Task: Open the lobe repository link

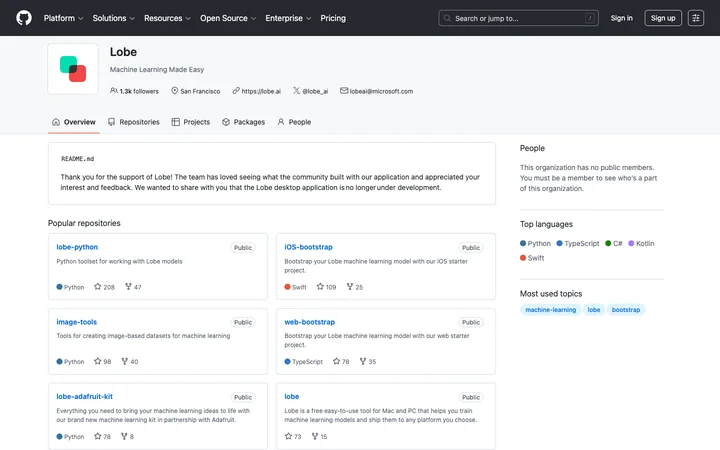Action: (x=292, y=397)
